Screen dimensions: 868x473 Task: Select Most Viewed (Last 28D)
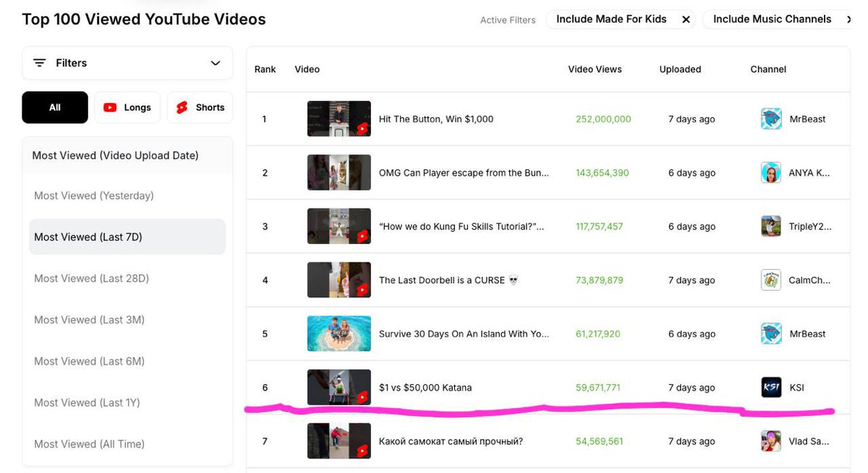pyautogui.click(x=92, y=278)
